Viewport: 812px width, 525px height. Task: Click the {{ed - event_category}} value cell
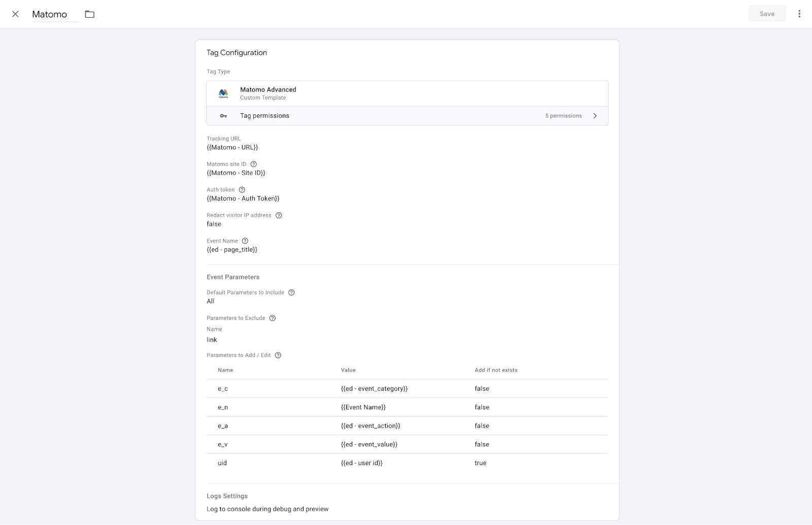tap(374, 388)
